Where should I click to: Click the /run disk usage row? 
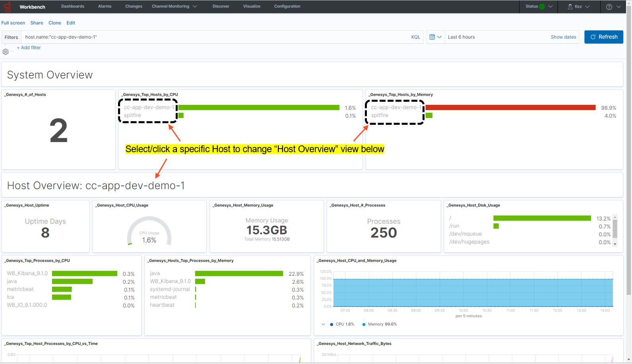pyautogui.click(x=530, y=226)
